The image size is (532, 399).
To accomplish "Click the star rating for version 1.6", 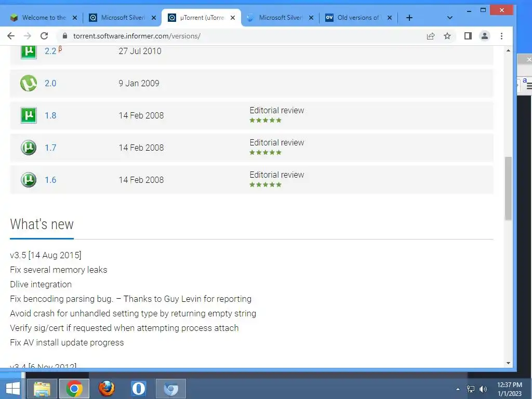I will click(x=265, y=184).
